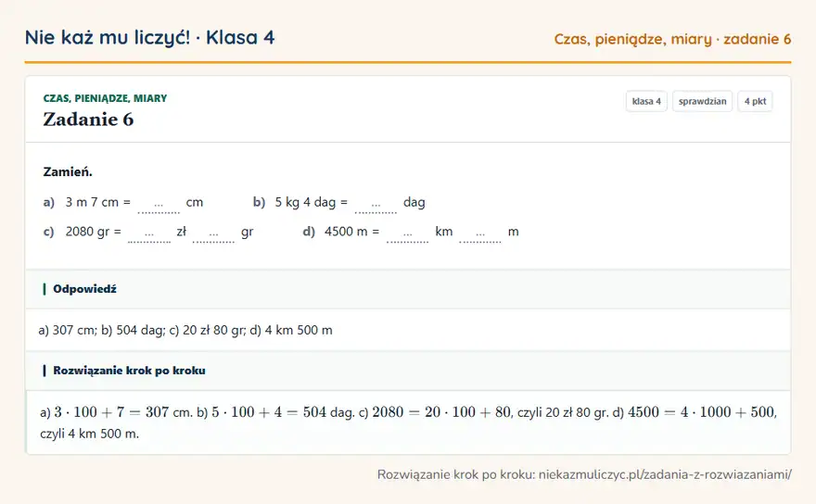
Task: Click the 'Czas, pieniądze, miary · zadanie 6' header text
Action: [x=672, y=39]
